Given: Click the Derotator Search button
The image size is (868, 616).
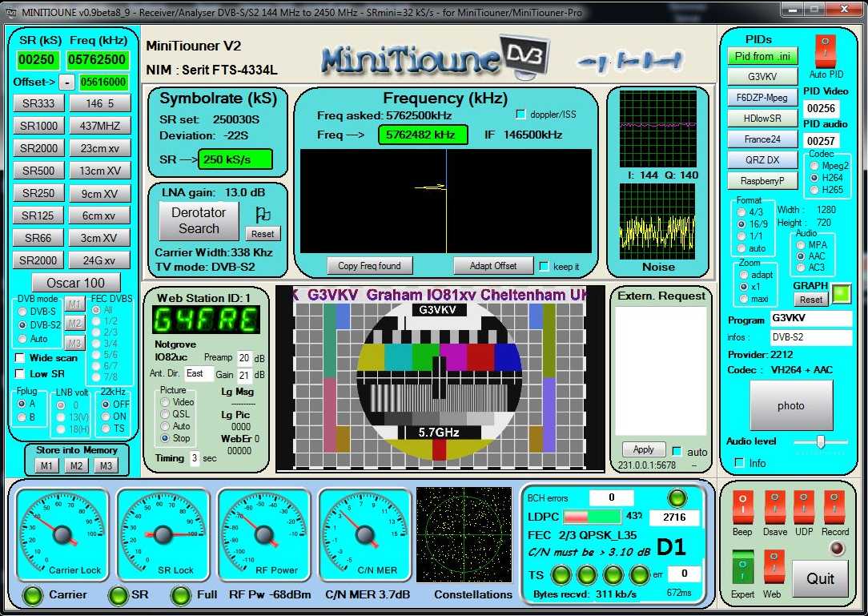Looking at the screenshot, I should pyautogui.click(x=199, y=220).
